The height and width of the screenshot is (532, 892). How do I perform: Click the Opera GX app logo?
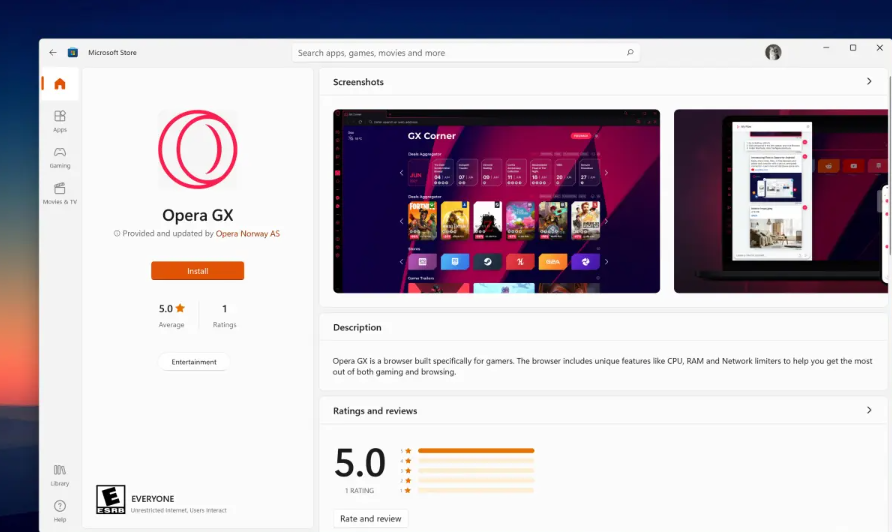tap(197, 150)
